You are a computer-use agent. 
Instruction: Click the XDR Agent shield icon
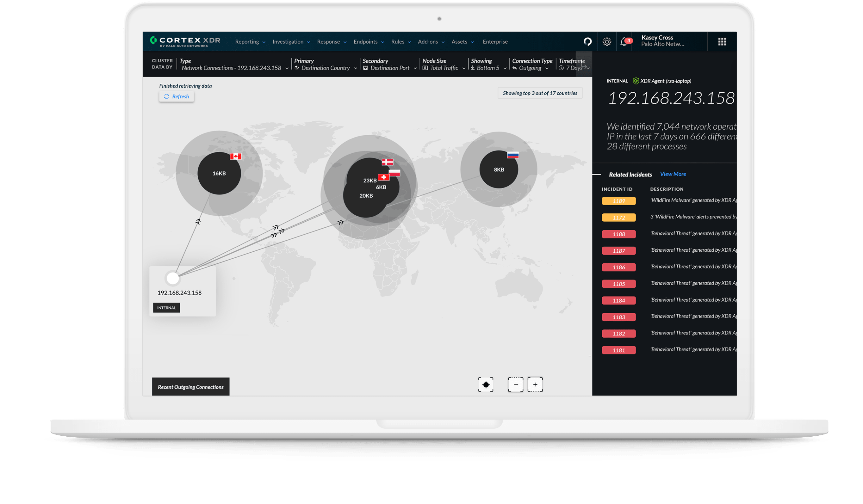[636, 81]
